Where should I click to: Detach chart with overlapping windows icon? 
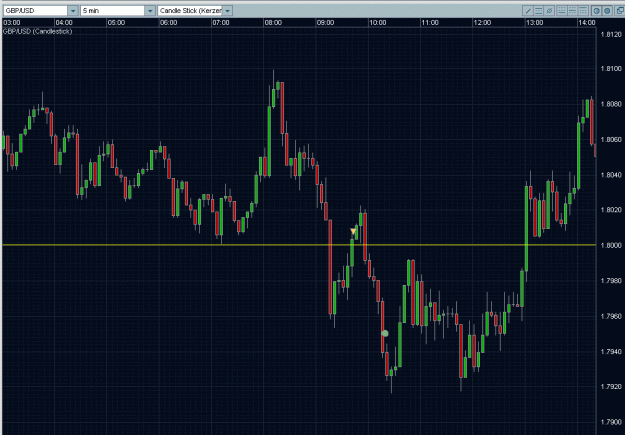click(x=619, y=11)
